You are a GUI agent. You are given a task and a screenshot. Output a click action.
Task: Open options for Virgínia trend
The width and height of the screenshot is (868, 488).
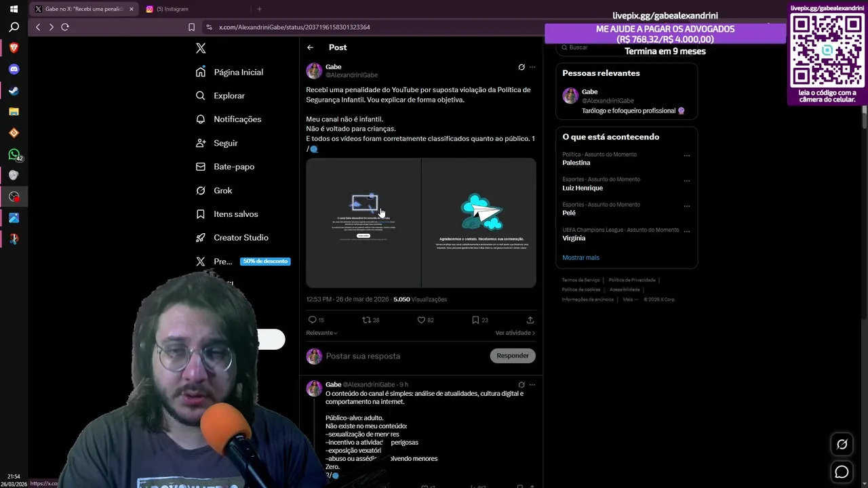[x=687, y=230]
